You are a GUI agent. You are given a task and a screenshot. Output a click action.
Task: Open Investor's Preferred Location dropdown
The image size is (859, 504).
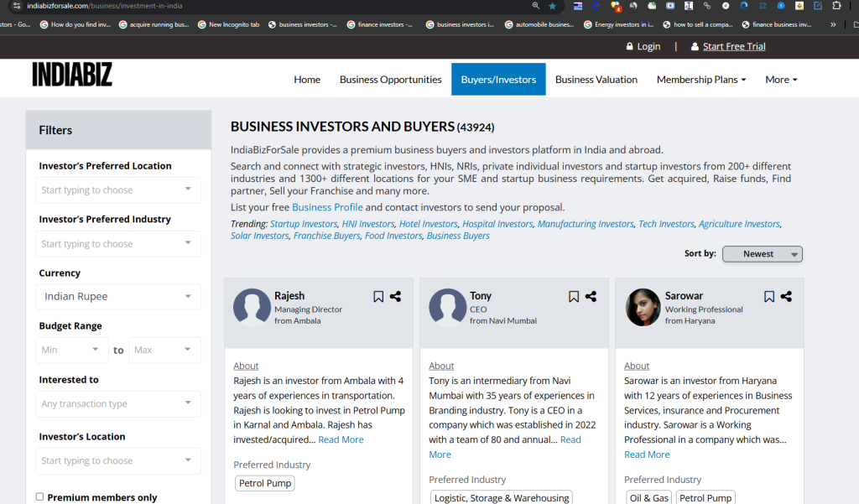click(x=118, y=190)
